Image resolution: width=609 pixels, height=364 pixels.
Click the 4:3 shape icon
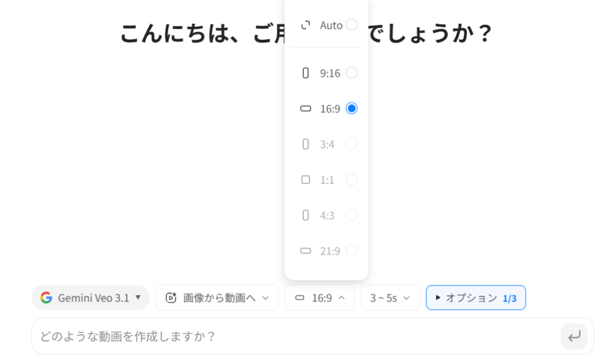point(306,215)
